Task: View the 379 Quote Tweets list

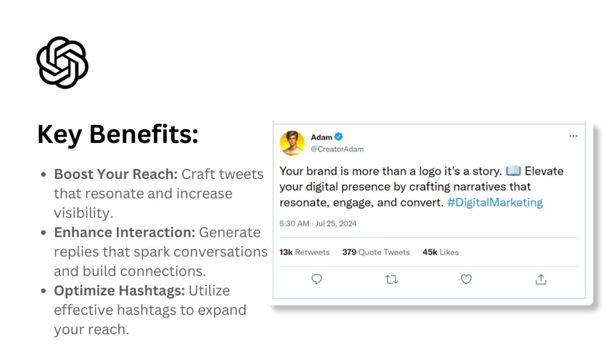Action: pos(376,253)
